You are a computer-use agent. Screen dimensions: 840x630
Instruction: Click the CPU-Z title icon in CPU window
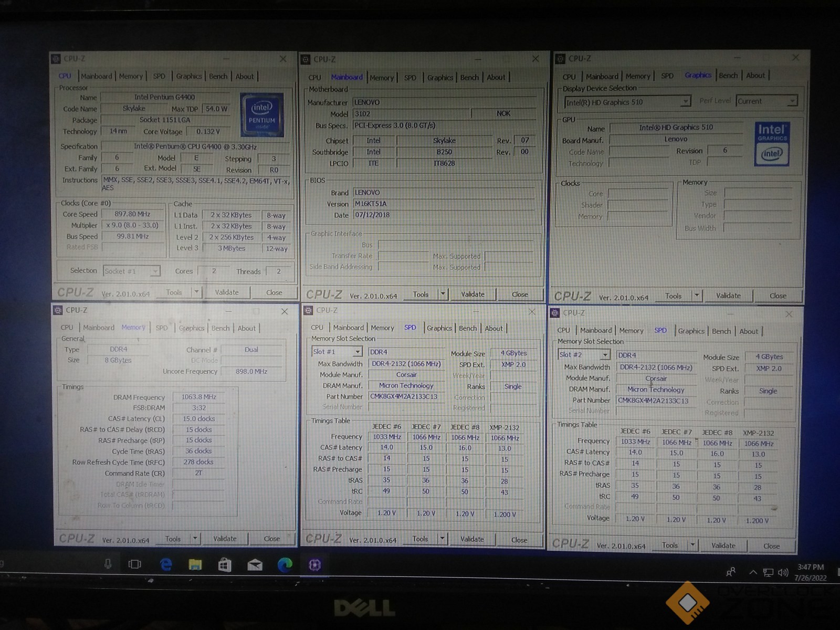tap(56, 59)
